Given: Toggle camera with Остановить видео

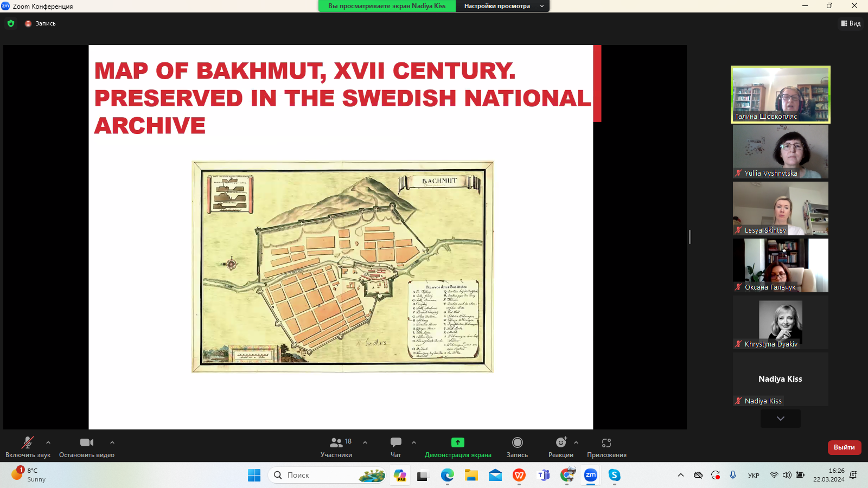Looking at the screenshot, I should 87,443.
